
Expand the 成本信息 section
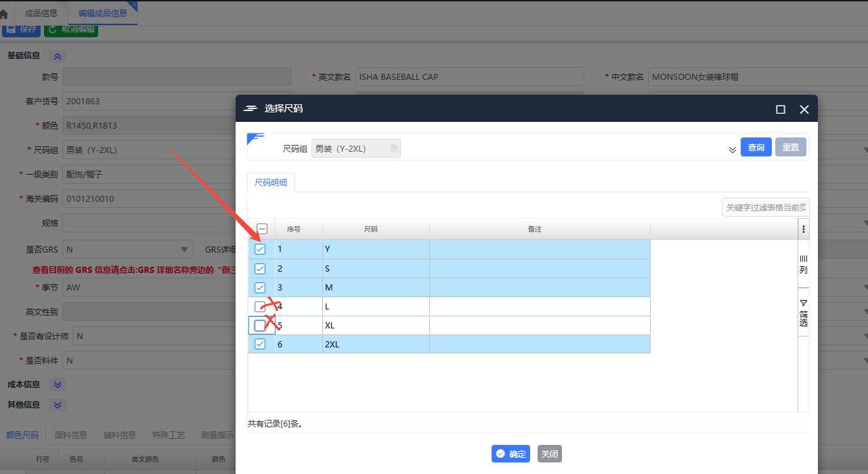(58, 385)
